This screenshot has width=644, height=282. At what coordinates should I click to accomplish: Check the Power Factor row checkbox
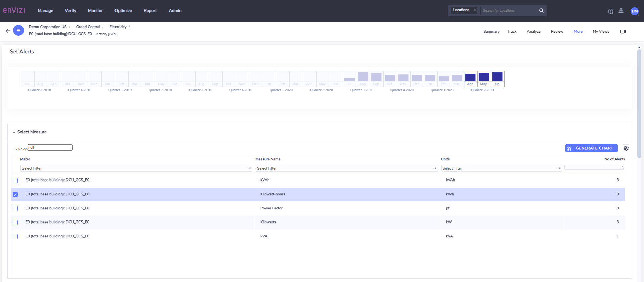[x=15, y=208]
